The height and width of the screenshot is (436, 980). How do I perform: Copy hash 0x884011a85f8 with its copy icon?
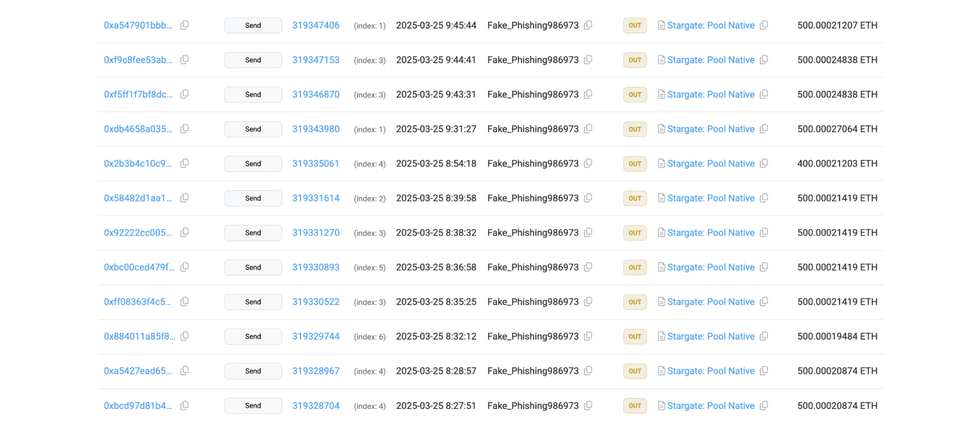[185, 336]
